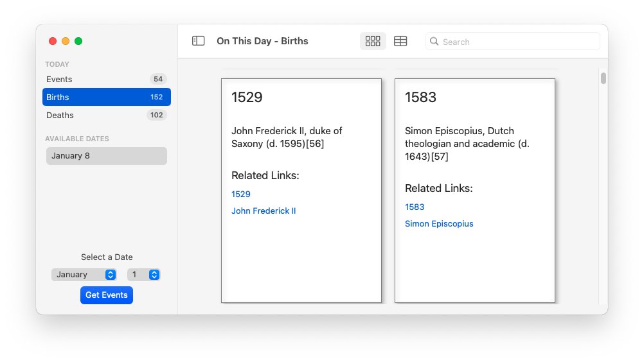This screenshot has width=644, height=362.
Task: Click the 1529 card heading
Action: click(246, 98)
